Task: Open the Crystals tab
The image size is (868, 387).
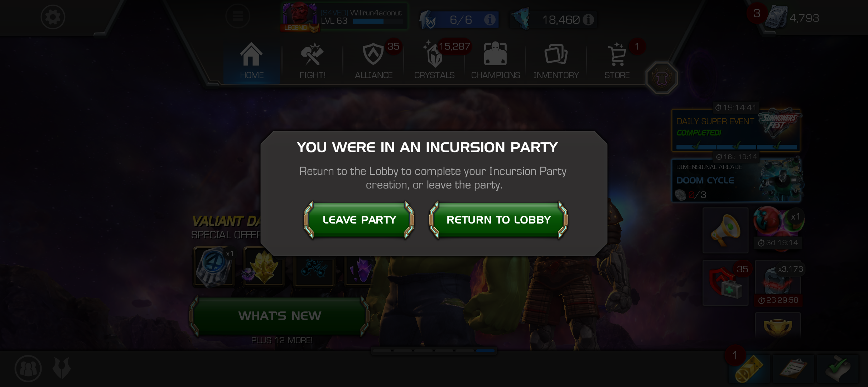Action: [434, 61]
